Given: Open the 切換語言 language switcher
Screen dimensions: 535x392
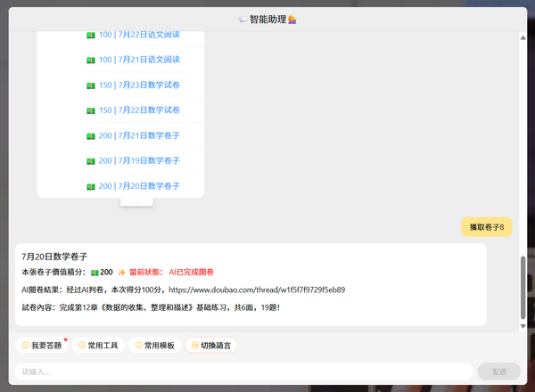Looking at the screenshot, I should coord(211,346).
